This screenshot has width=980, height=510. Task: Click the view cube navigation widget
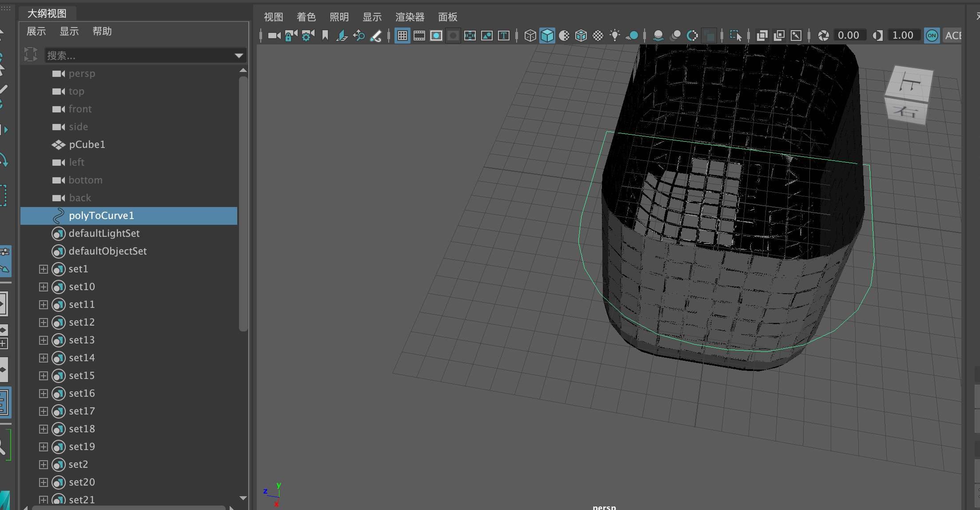tap(908, 94)
